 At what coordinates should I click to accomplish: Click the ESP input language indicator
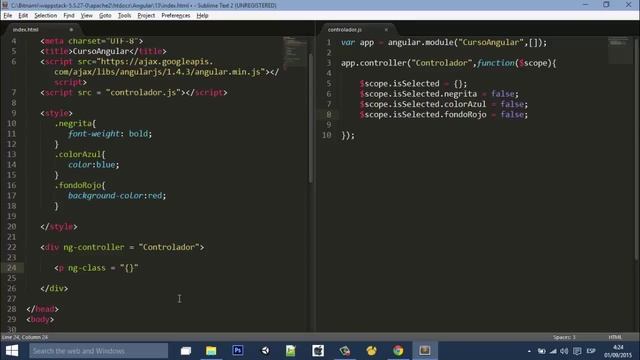591,351
